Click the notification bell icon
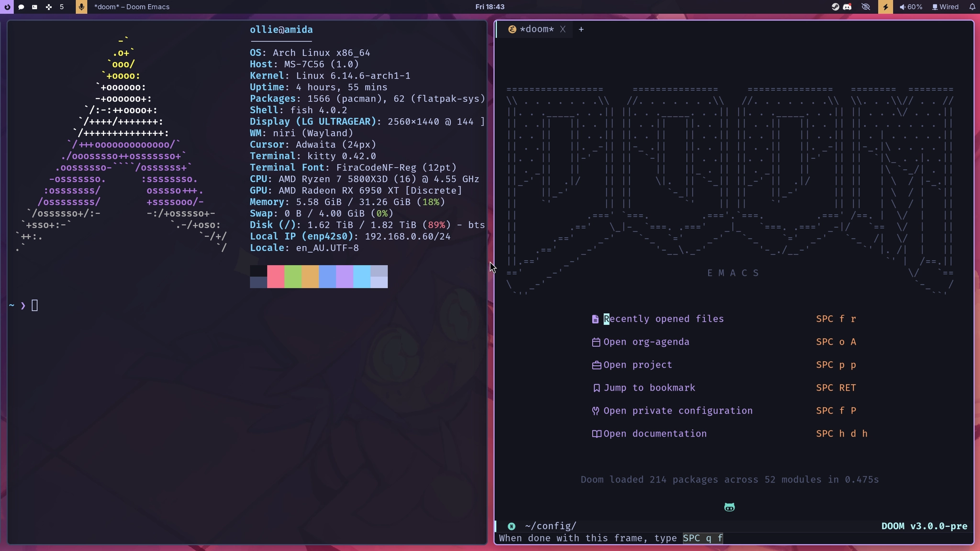The width and height of the screenshot is (980, 551). pos(972,7)
